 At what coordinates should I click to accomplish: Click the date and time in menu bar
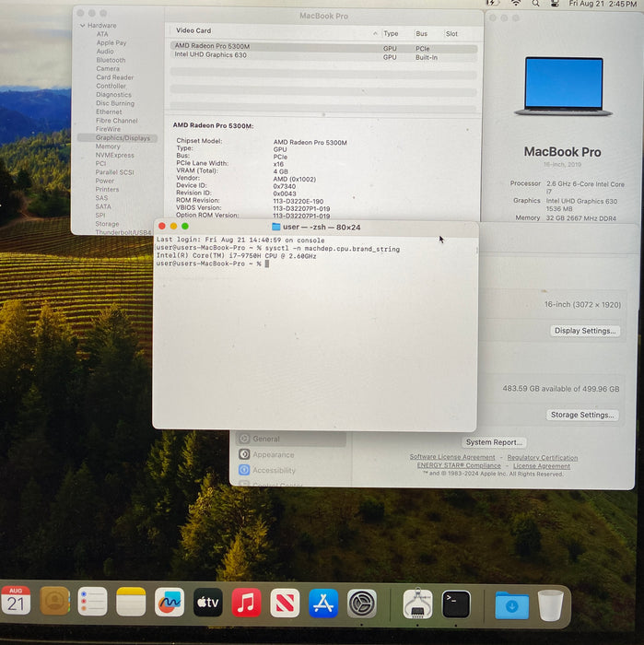603,4
